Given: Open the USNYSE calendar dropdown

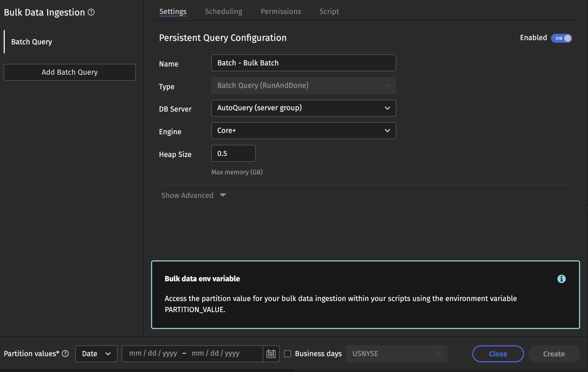Looking at the screenshot, I should (x=396, y=354).
